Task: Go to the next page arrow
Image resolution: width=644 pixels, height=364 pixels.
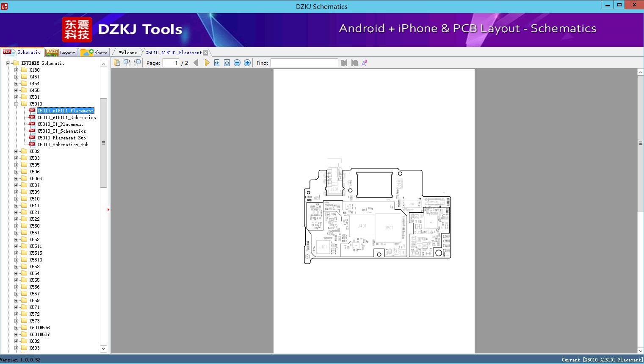Action: (207, 63)
